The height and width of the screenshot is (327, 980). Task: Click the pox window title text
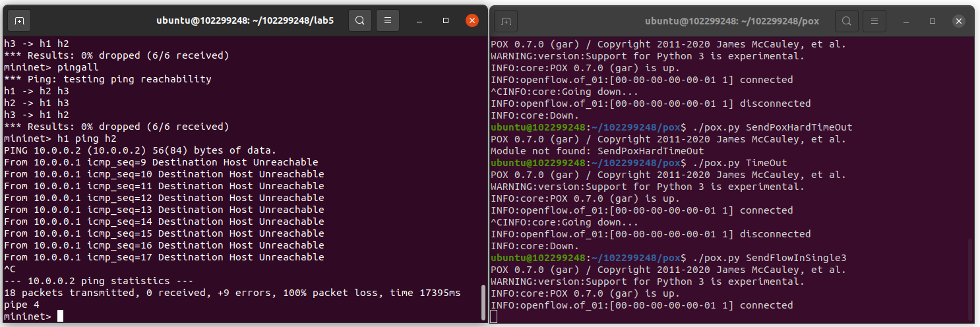point(732,21)
